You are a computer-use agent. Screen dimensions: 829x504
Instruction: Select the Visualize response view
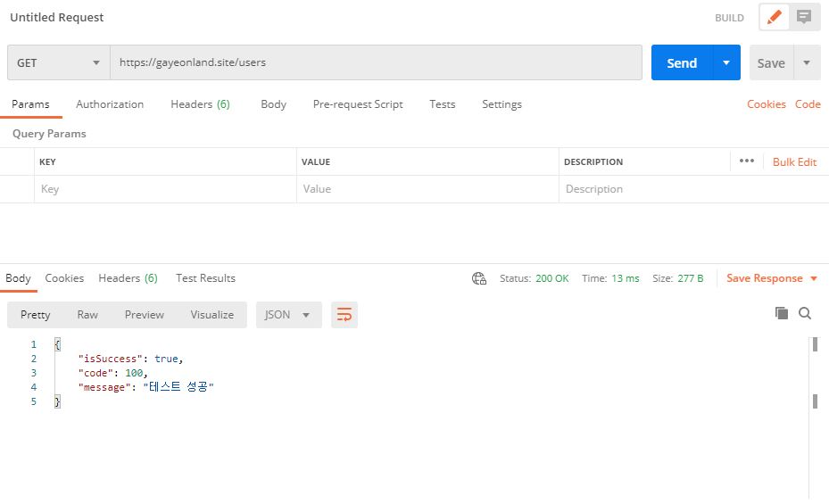point(211,315)
